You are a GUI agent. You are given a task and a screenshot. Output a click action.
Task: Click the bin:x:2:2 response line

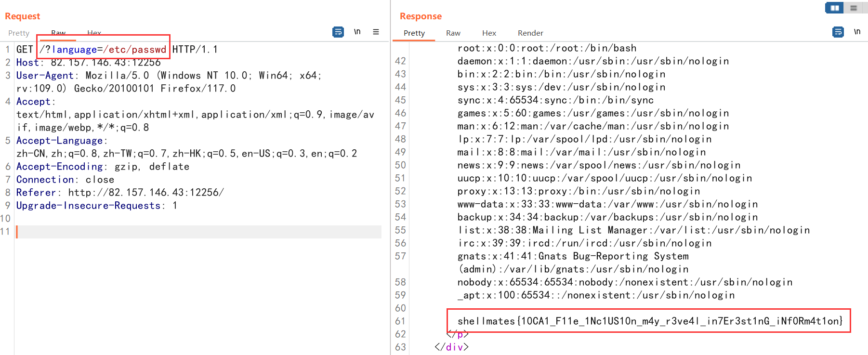click(561, 74)
